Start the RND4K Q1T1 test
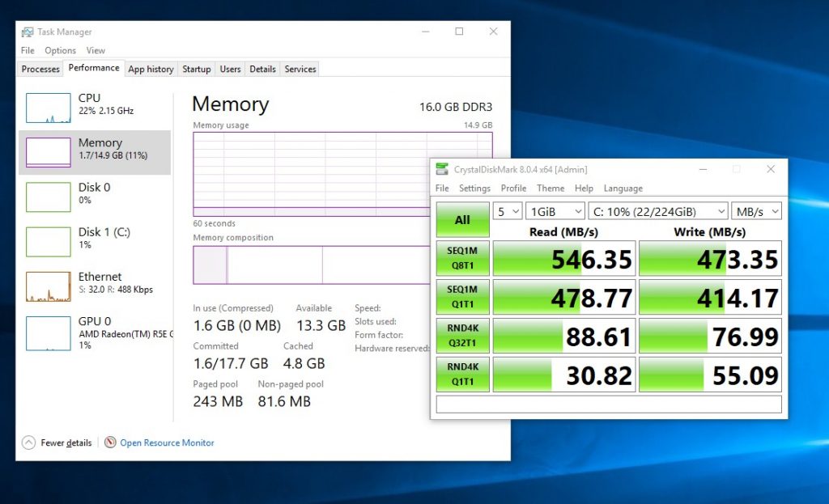829x504 pixels. [x=462, y=374]
